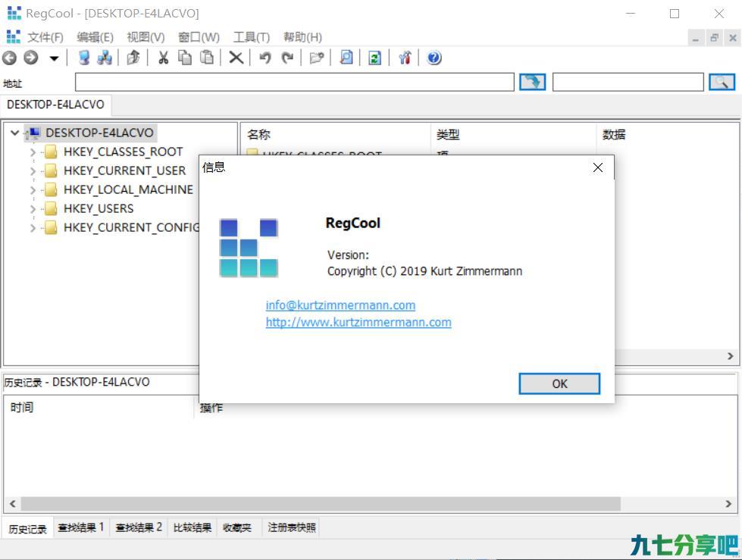
Task: Focus the search text field
Action: click(x=628, y=83)
